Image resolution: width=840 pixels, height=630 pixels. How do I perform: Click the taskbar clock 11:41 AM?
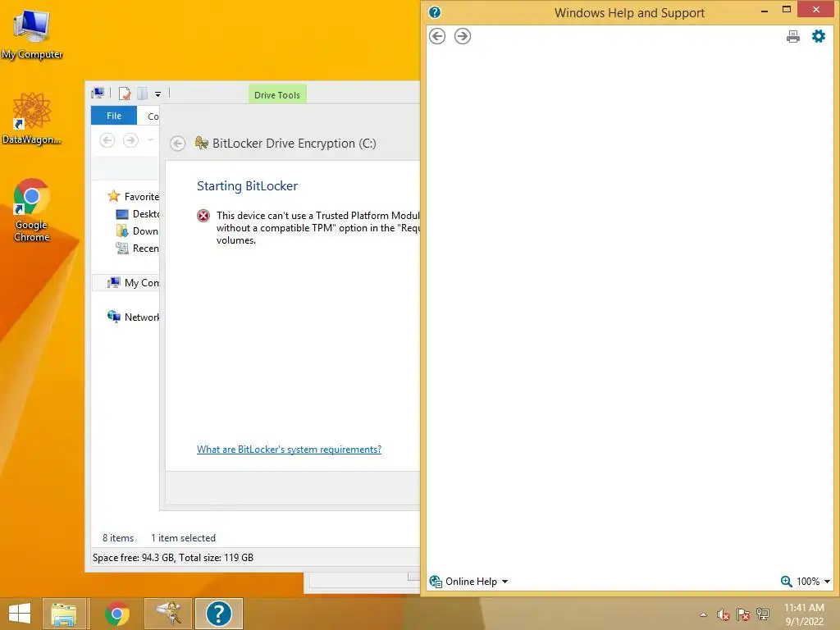(804, 608)
